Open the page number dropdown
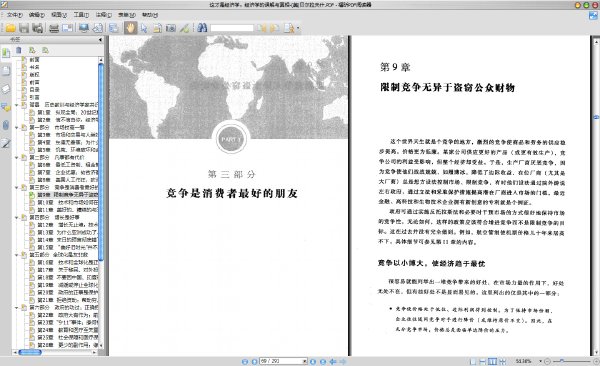Viewport: 600px width, 366px height. [305, 361]
